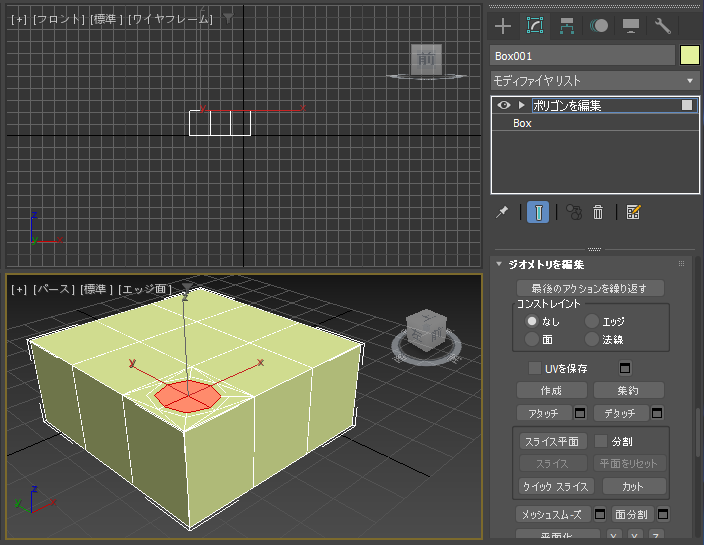704x545 pixels.
Task: Open perspective viewport [+] menu
Action: 19,289
